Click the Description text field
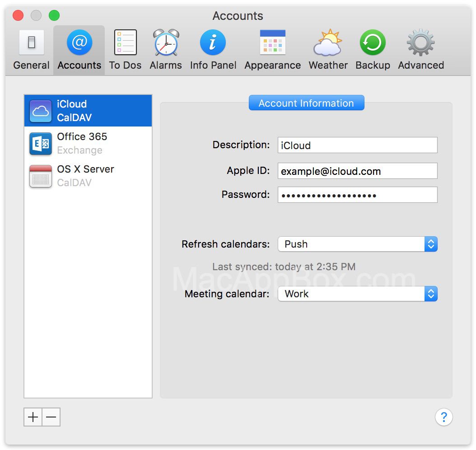This screenshot has width=476, height=450. (358, 145)
